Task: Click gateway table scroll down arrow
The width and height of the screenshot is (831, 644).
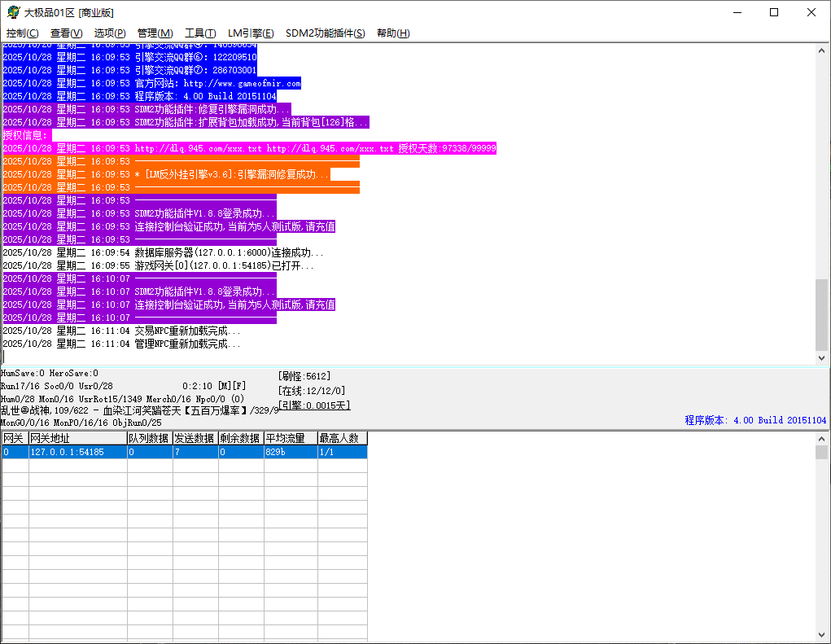Action: pos(822,633)
